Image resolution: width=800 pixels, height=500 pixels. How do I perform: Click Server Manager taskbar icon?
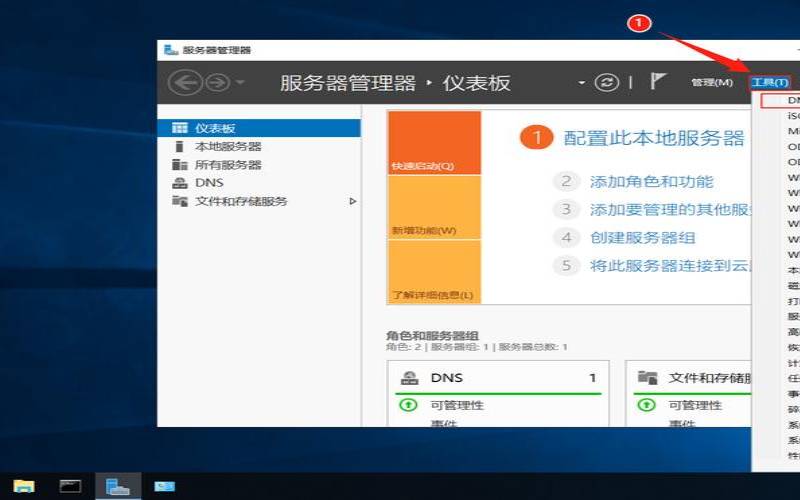[118, 487]
